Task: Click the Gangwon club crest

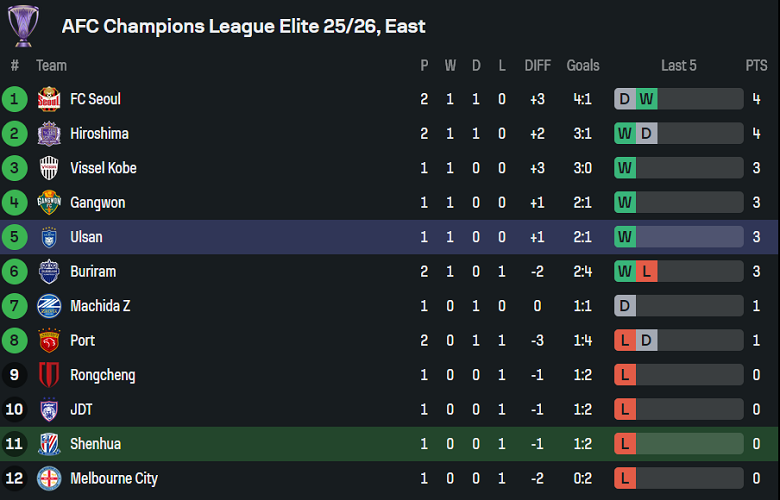Action: [x=49, y=203]
